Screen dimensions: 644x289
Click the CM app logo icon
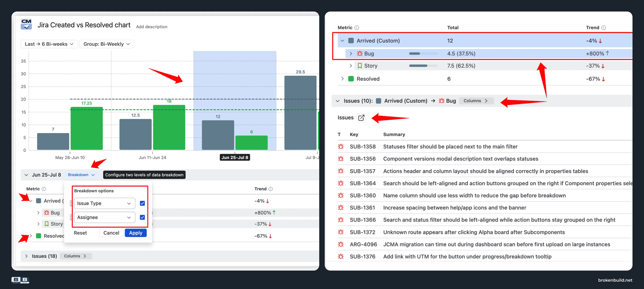pos(26,24)
